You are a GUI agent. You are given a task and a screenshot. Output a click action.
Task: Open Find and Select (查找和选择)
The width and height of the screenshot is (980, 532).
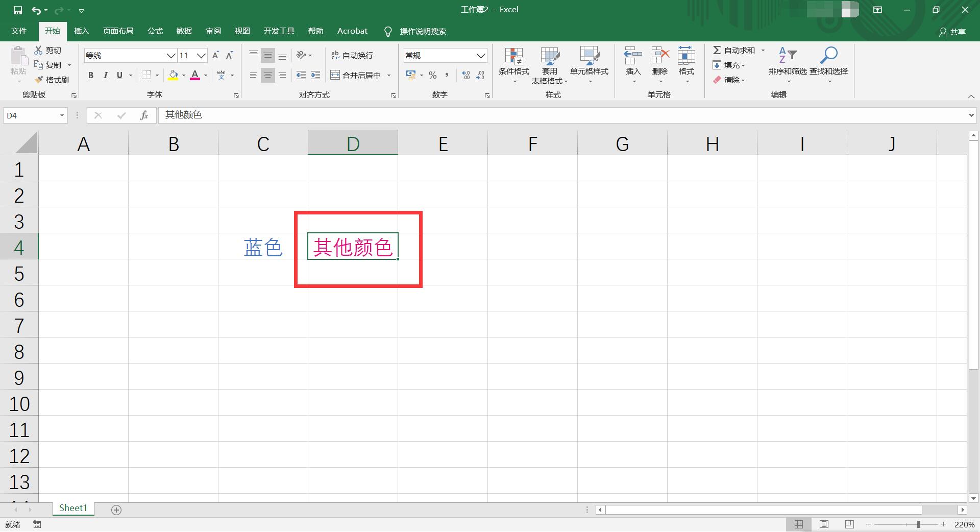point(829,65)
